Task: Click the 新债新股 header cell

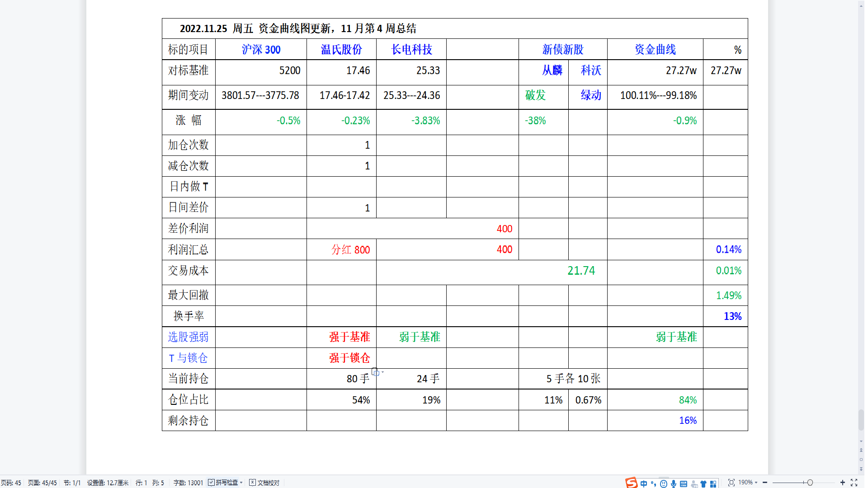Action: 563,49
